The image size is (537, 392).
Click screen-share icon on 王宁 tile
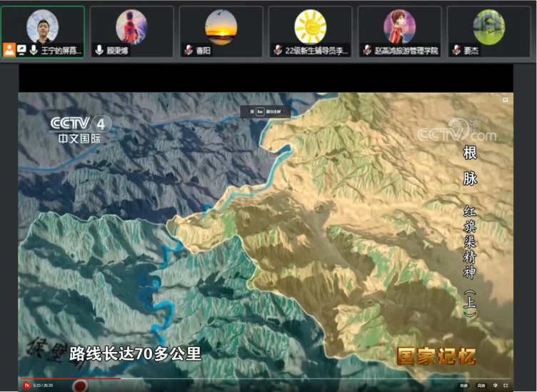pos(21,50)
